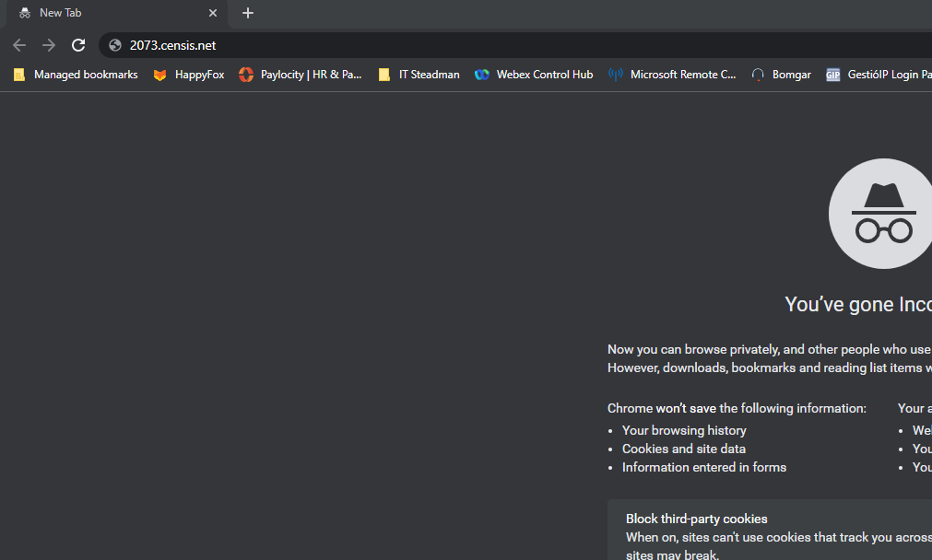
Task: Click "Information entered in forms" bullet text
Action: (704, 467)
